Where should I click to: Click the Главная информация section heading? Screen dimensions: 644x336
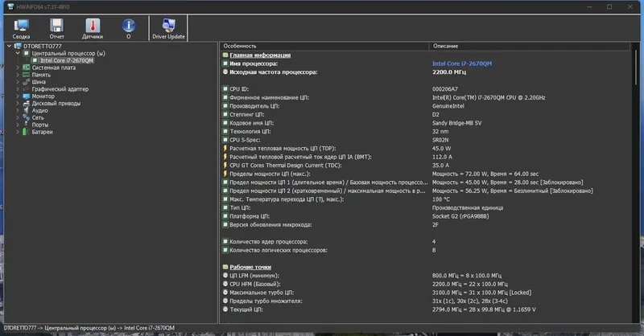tap(260, 55)
